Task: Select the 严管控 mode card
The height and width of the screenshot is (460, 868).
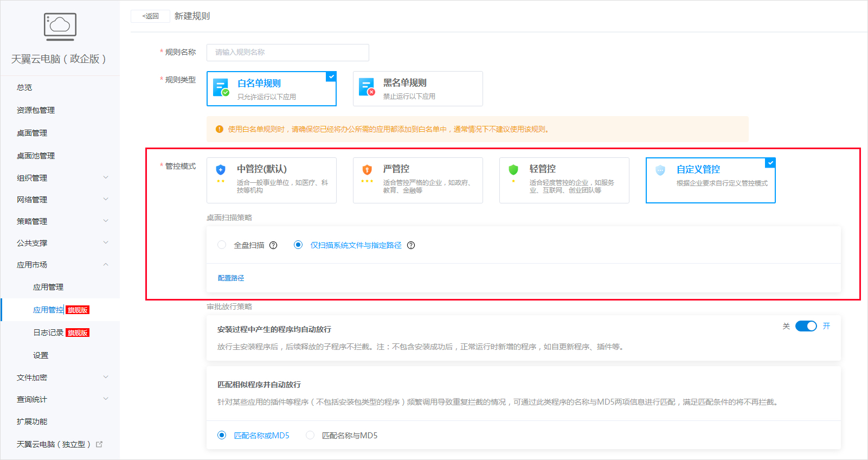Action: pyautogui.click(x=418, y=180)
